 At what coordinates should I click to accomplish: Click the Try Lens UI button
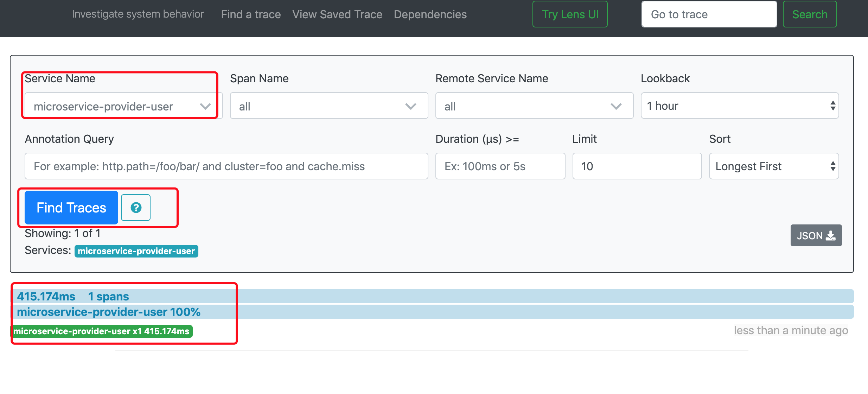pos(570,14)
